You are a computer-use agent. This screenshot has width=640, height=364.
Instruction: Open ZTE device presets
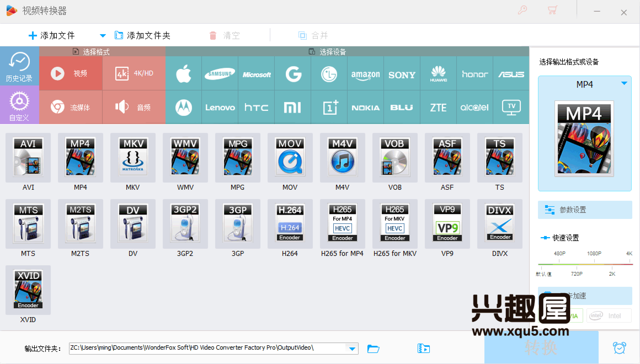pos(438,107)
